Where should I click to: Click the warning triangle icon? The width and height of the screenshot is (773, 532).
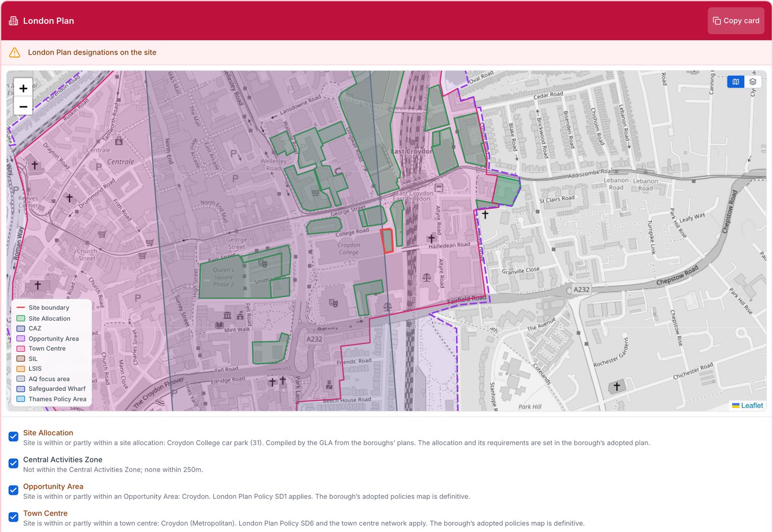pos(14,52)
